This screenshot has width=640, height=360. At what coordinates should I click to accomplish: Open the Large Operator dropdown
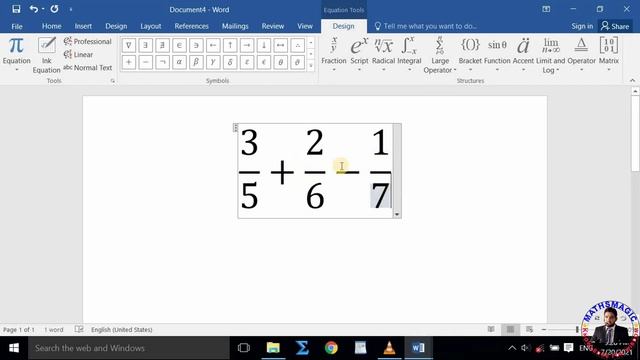click(440, 56)
